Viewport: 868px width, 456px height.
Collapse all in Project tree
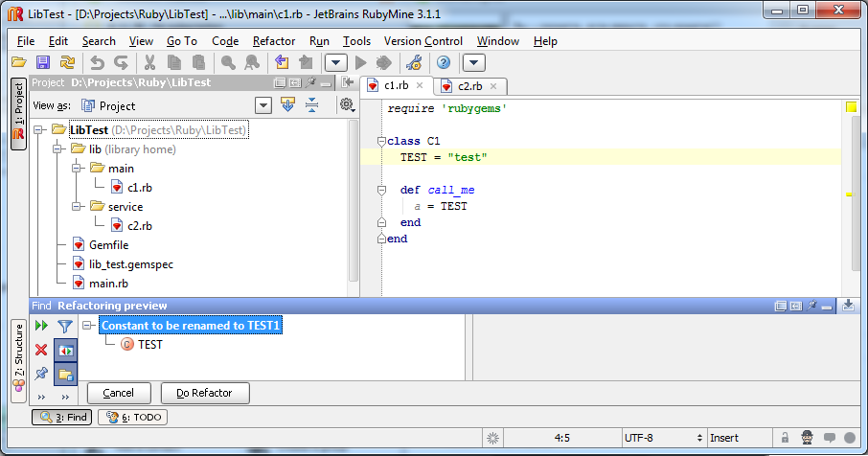(x=312, y=104)
